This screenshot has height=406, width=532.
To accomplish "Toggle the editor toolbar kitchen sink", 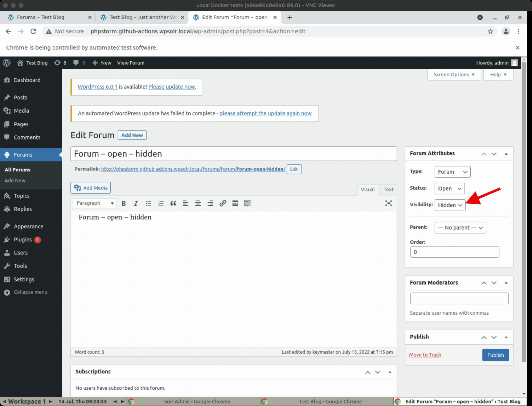I will (x=247, y=203).
